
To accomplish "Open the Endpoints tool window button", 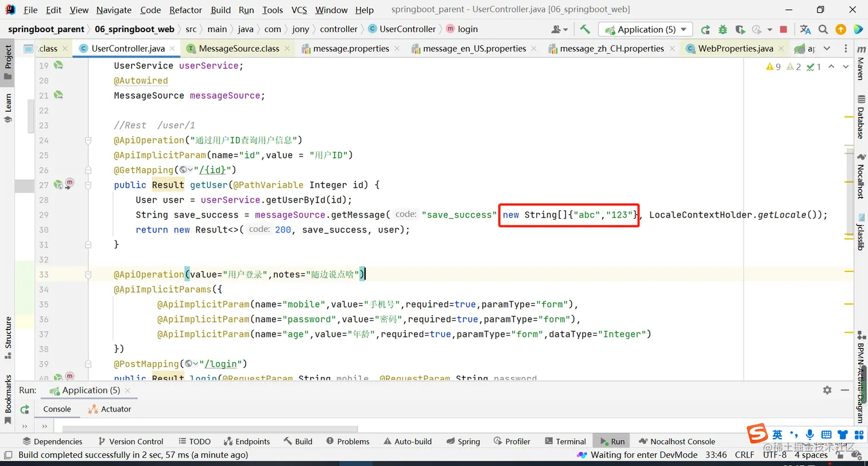I will (x=246, y=441).
